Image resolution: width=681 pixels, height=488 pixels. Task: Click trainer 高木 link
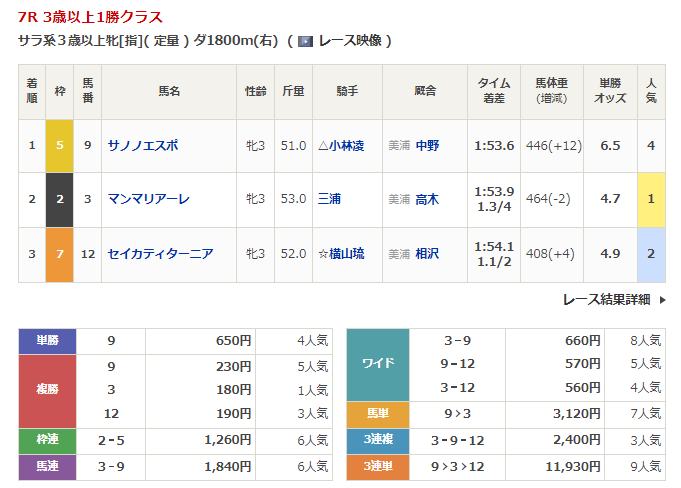point(427,199)
